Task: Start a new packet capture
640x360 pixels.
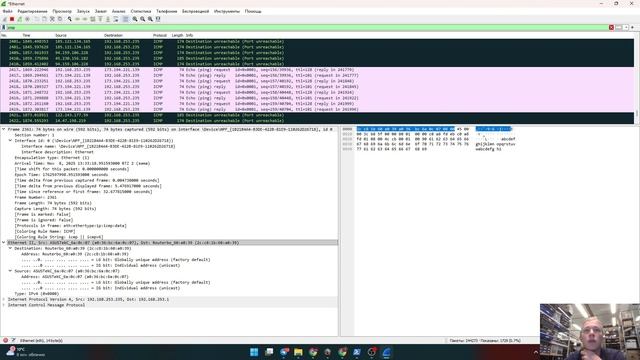Action: click(4, 19)
